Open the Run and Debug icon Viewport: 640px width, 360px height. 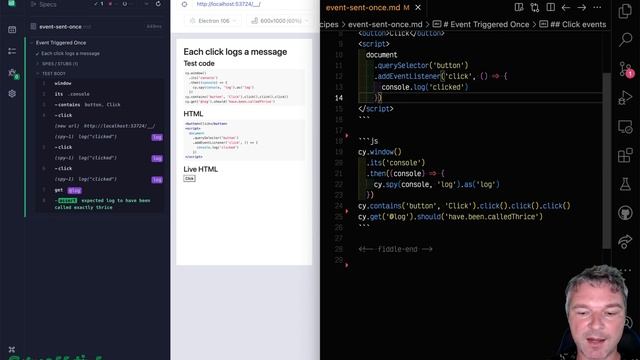[x=625, y=98]
